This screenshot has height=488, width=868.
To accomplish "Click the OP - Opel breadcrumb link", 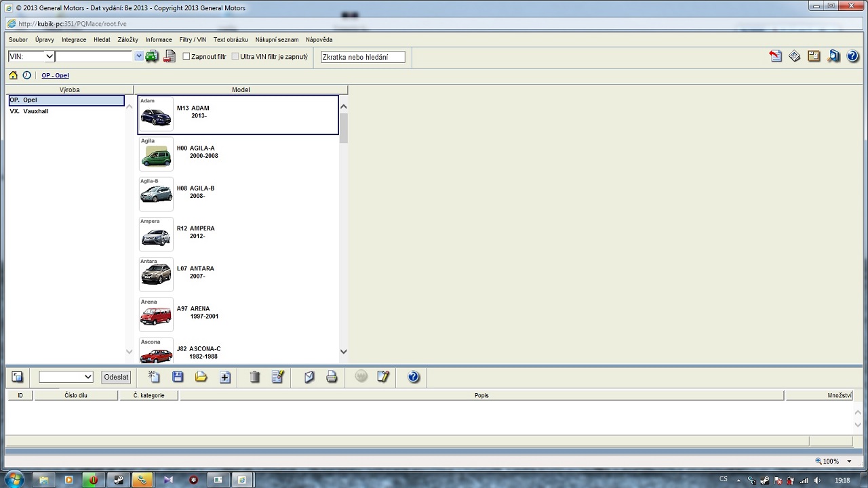I will pos(55,76).
